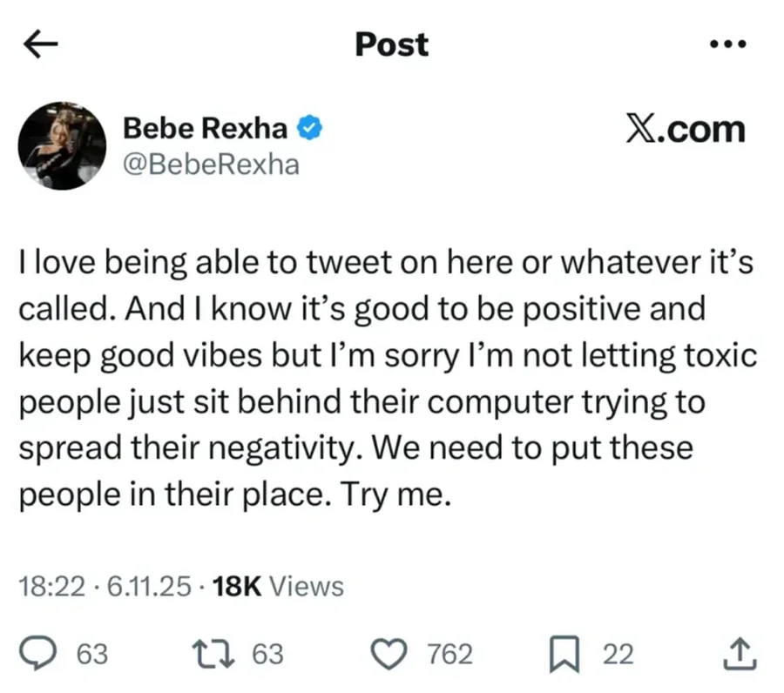Select the Post header tab
The height and width of the screenshot is (693, 784).
(391, 44)
